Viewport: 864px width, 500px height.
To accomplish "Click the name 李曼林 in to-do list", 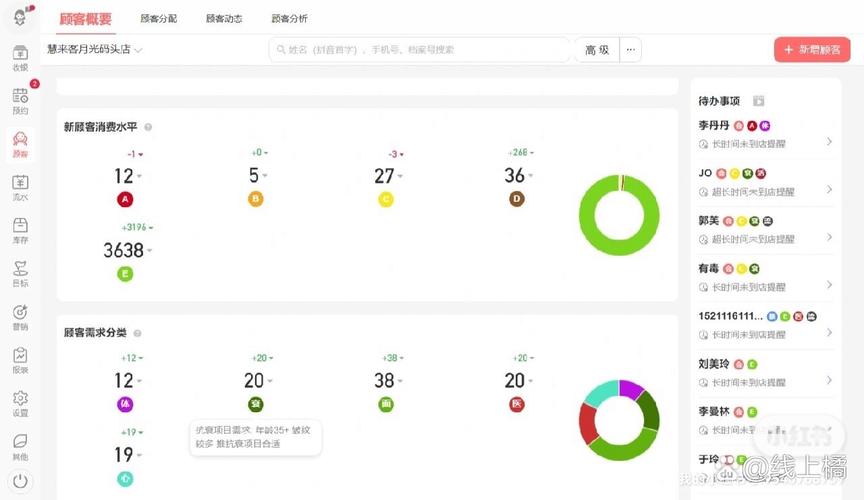I will [x=714, y=412].
